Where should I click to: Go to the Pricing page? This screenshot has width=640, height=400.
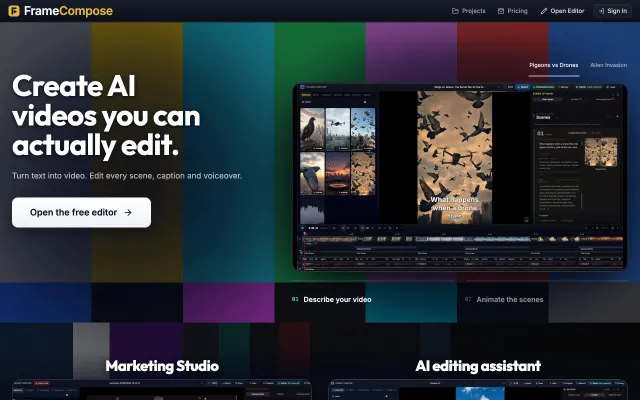513,11
